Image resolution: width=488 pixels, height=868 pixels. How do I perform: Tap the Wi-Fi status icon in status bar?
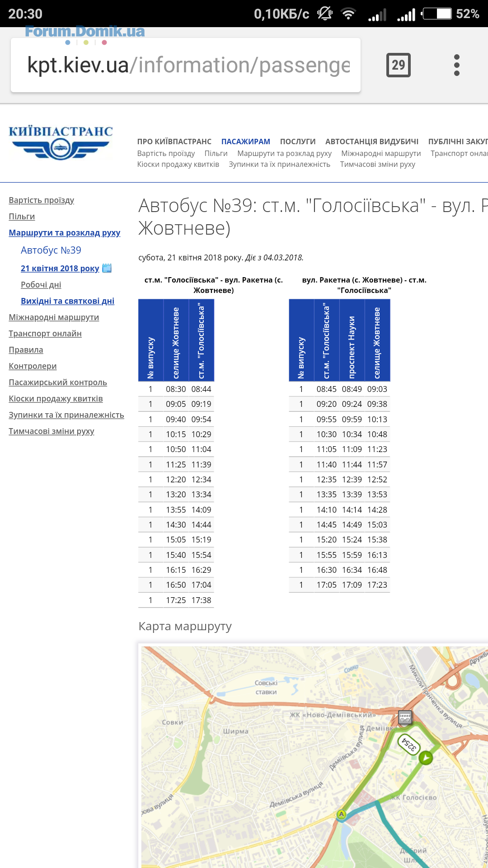tap(348, 14)
